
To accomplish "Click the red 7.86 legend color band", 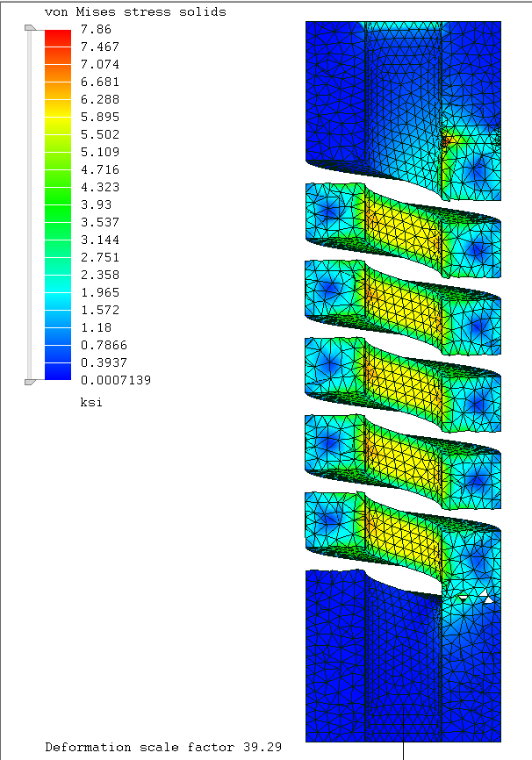I will 58,39.
